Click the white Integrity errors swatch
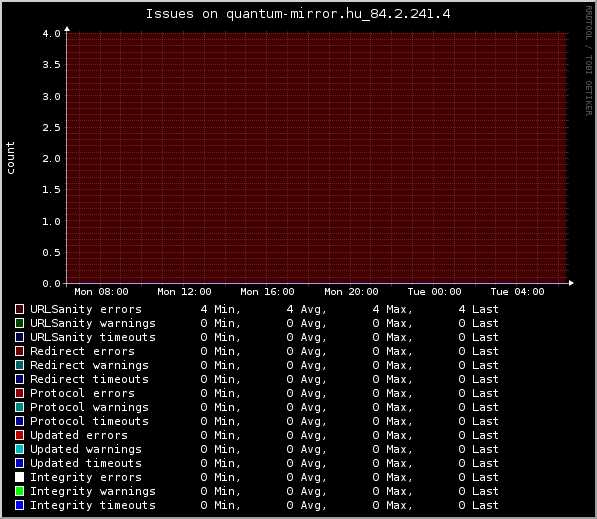This screenshot has width=597, height=519. point(19,477)
